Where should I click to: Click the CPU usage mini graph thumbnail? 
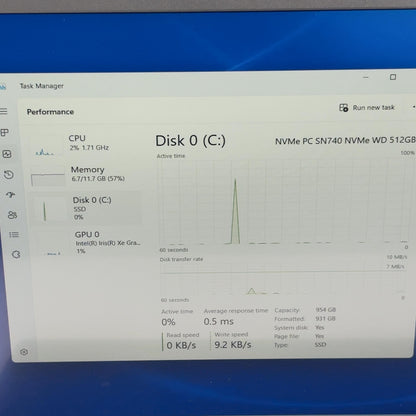click(45, 147)
